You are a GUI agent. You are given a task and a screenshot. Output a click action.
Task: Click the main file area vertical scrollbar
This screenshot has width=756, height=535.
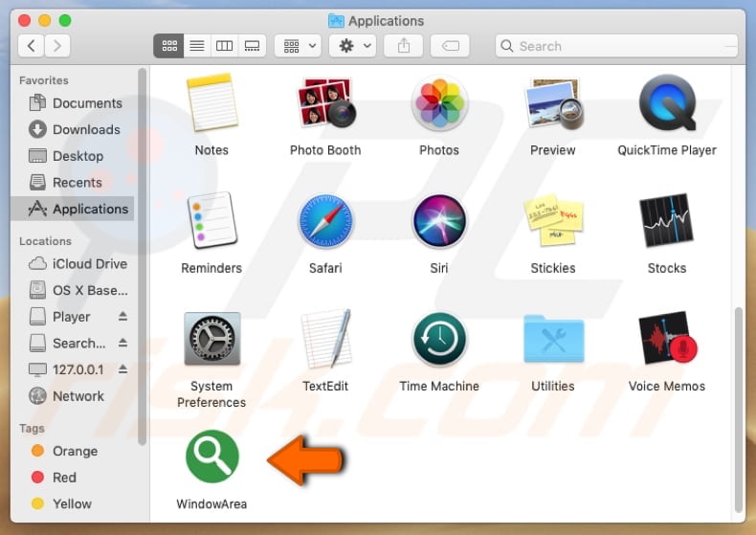click(x=739, y=410)
